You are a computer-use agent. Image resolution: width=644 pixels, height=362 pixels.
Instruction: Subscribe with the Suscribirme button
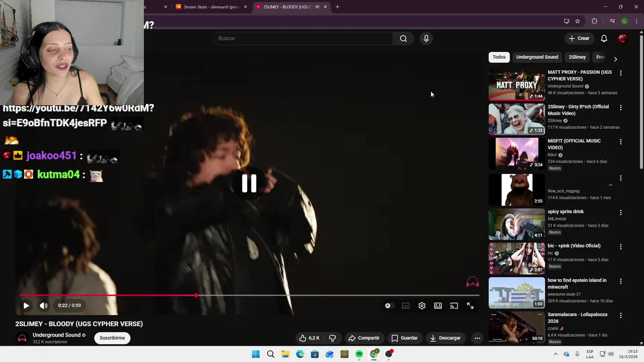pyautogui.click(x=112, y=338)
